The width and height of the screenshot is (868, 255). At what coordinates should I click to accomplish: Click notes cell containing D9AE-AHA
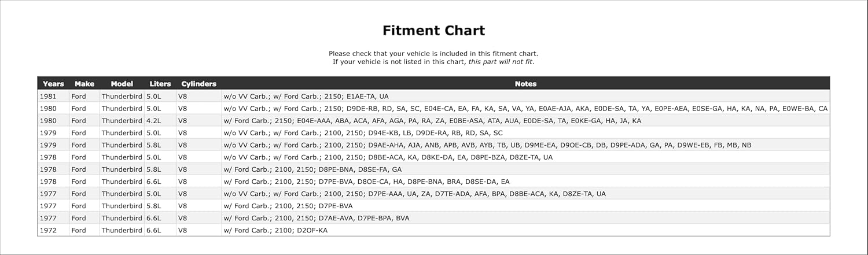tap(487, 145)
